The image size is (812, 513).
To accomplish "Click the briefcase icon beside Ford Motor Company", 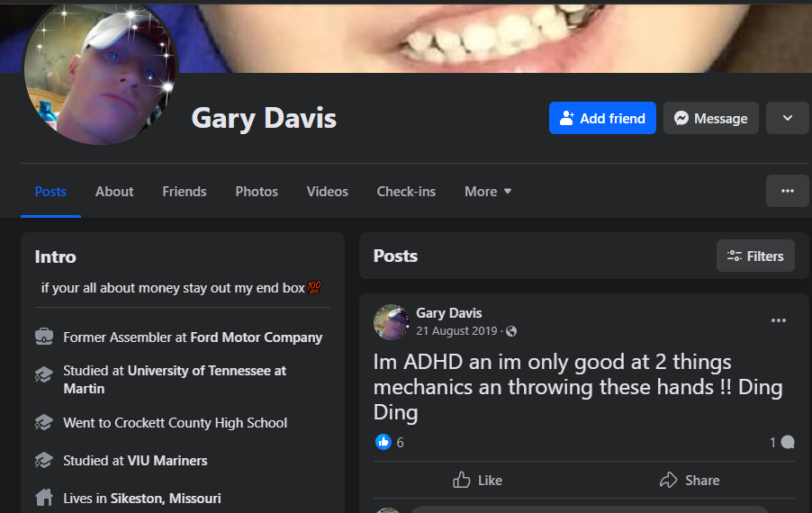I will (43, 337).
